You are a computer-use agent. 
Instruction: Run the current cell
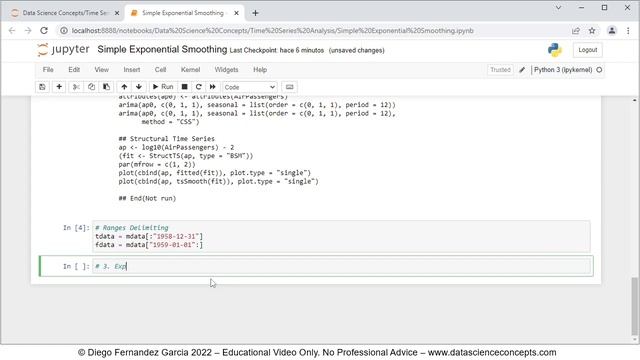click(x=162, y=87)
